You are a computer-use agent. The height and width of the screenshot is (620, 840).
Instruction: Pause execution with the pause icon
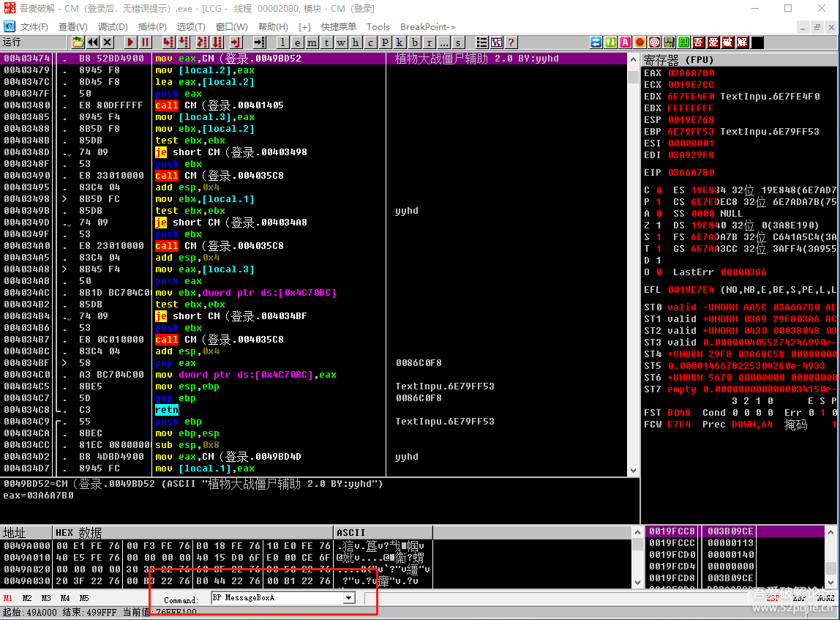(x=146, y=42)
